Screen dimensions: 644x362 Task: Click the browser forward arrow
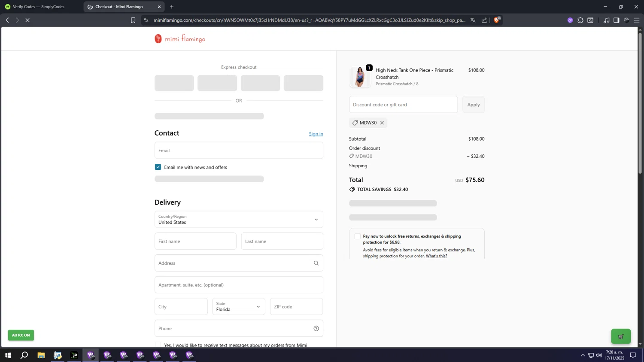point(17,20)
